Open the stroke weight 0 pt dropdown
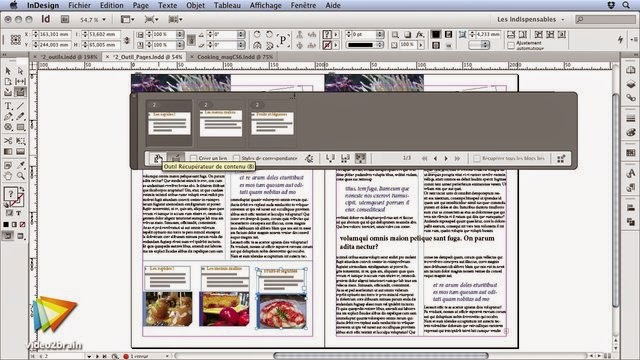The width and height of the screenshot is (640, 360). click(380, 35)
